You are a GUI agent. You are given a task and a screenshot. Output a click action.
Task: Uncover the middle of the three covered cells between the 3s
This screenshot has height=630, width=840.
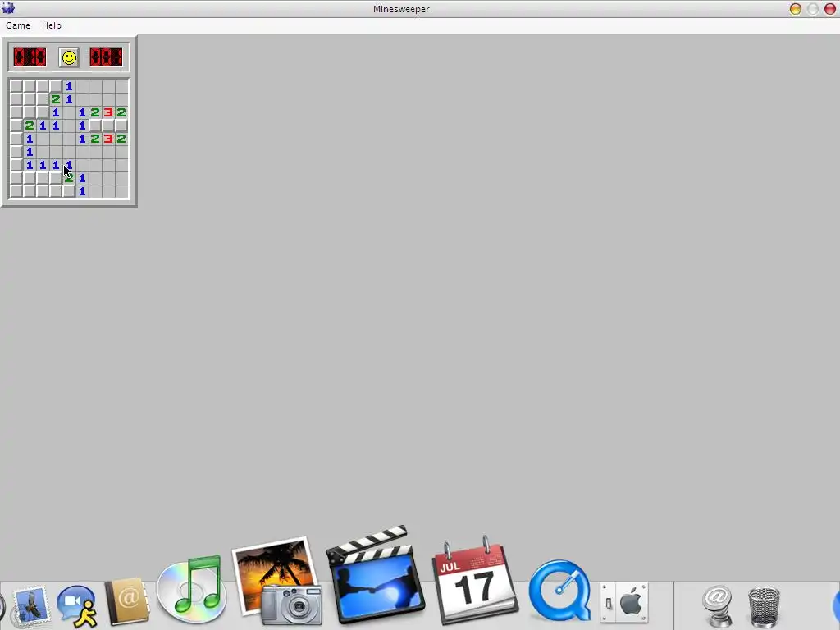[108, 126]
